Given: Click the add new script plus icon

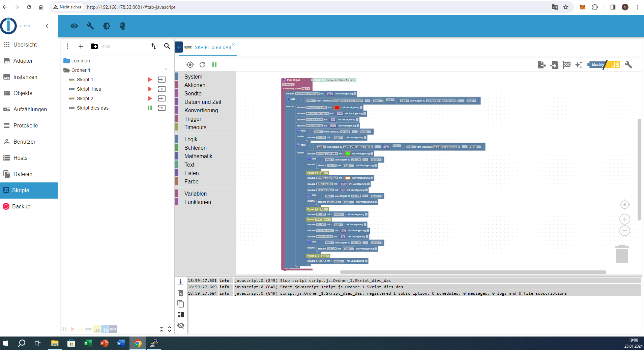Looking at the screenshot, I should 81,46.
